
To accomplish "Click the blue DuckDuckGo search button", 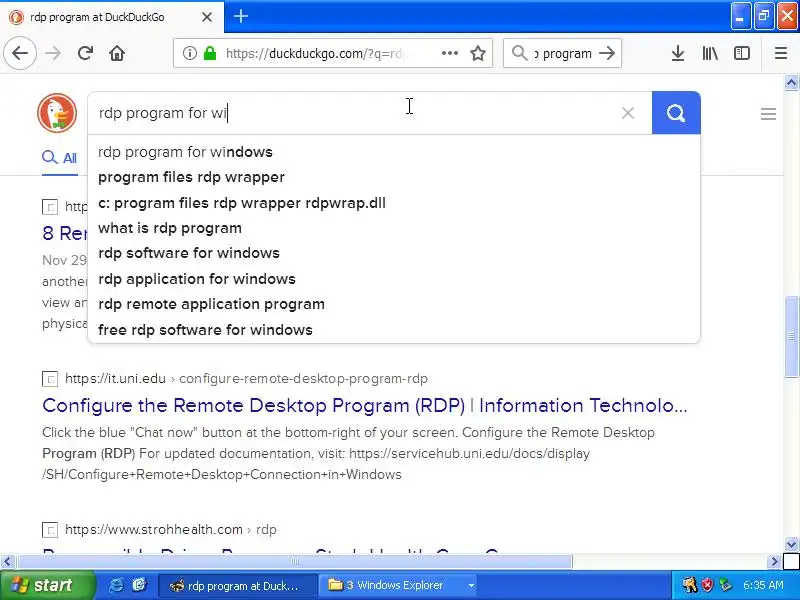I will pos(676,113).
